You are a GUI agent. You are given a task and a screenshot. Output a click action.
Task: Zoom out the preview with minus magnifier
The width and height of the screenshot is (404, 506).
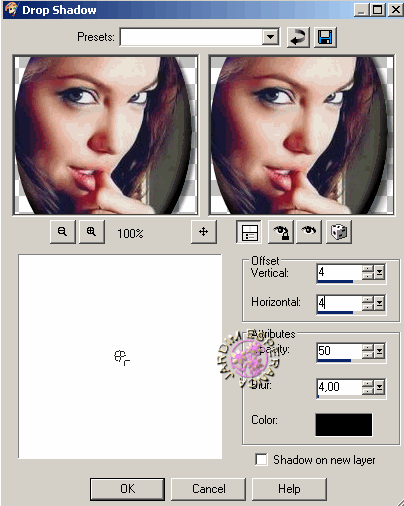63,231
